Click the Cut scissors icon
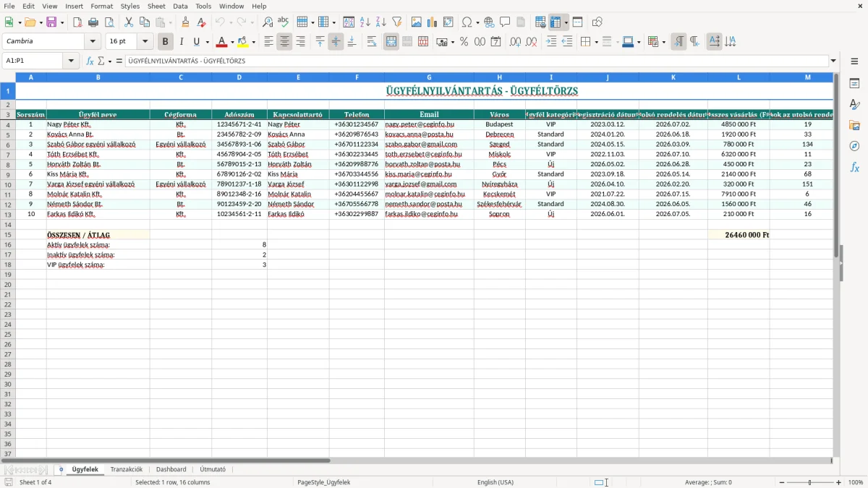Image resolution: width=868 pixels, height=488 pixels. (x=129, y=22)
